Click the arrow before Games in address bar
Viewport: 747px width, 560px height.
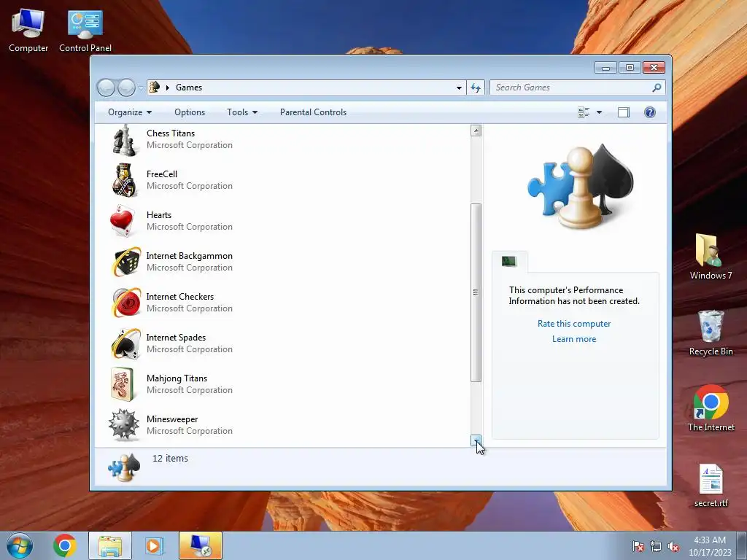[x=168, y=87]
